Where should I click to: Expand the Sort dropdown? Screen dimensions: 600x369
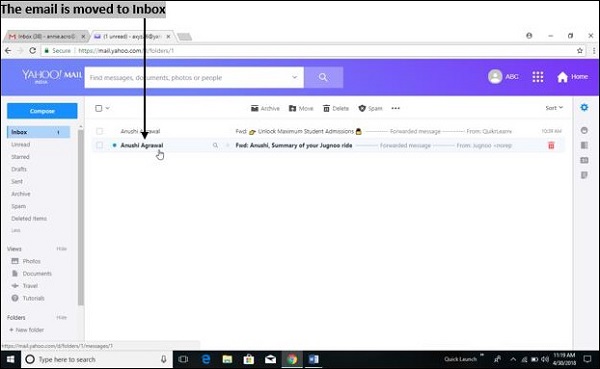pos(554,108)
